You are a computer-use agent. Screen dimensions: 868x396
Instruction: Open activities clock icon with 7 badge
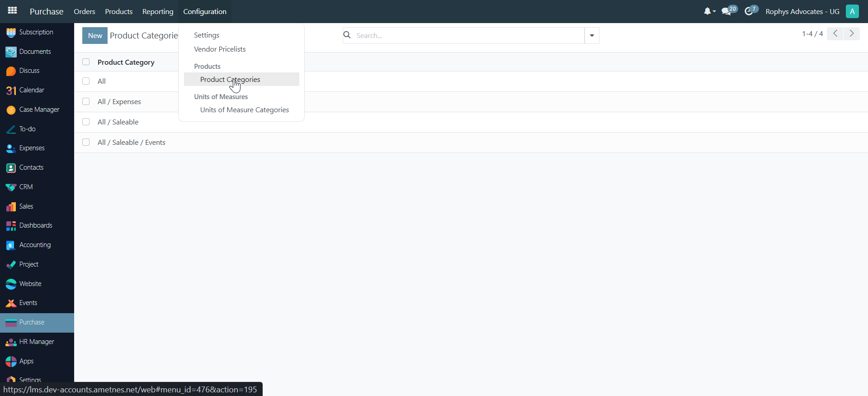pos(751,11)
